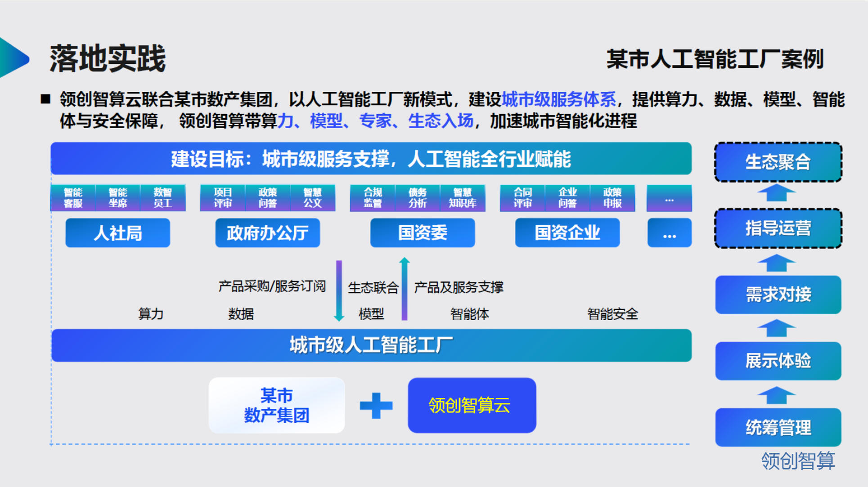This screenshot has height=487, width=868.
Task: Click the 某市数产集团 white box
Action: tap(276, 405)
